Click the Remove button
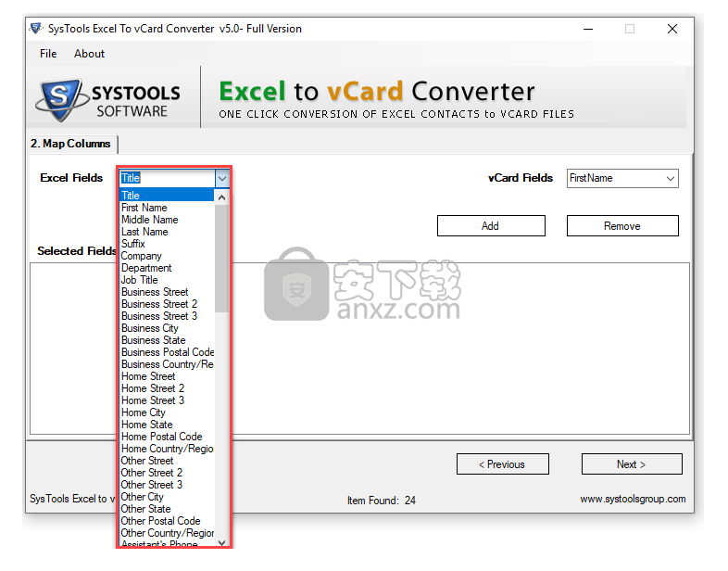 [x=622, y=226]
